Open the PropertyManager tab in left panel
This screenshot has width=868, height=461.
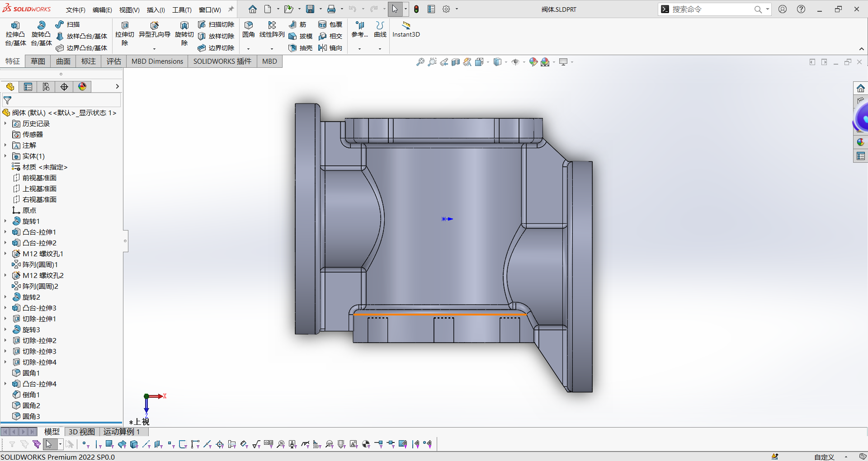click(28, 87)
